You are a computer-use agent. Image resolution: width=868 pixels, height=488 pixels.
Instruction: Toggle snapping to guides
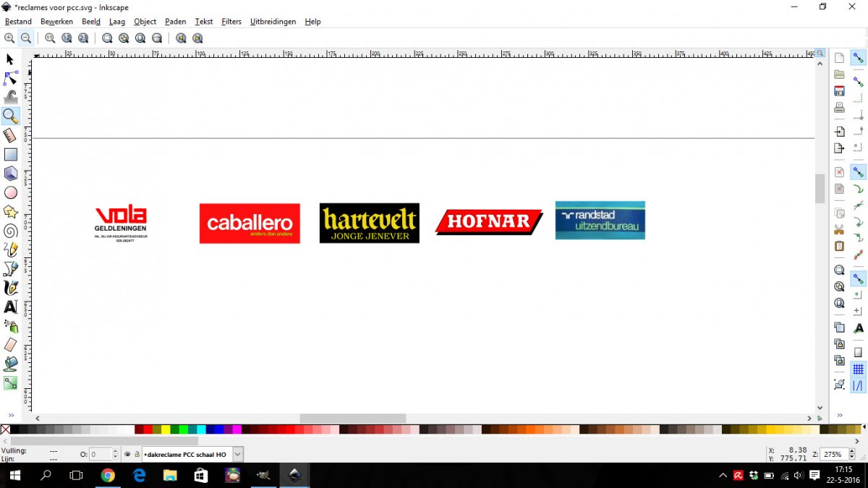[x=859, y=387]
